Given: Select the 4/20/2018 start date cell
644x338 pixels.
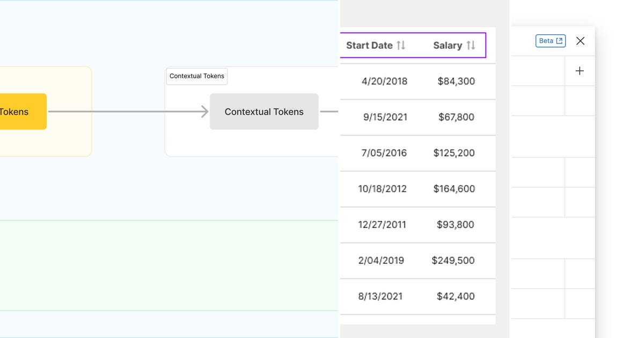Looking at the screenshot, I should [x=384, y=82].
